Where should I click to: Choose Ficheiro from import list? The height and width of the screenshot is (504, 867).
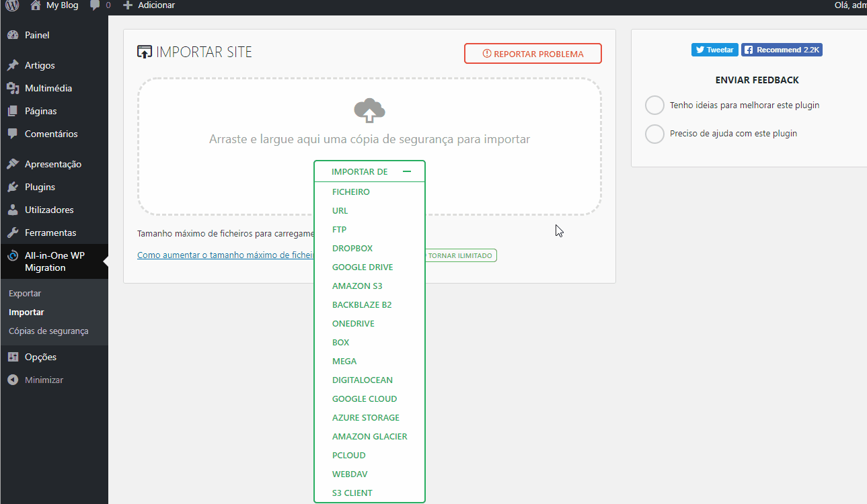pos(351,192)
